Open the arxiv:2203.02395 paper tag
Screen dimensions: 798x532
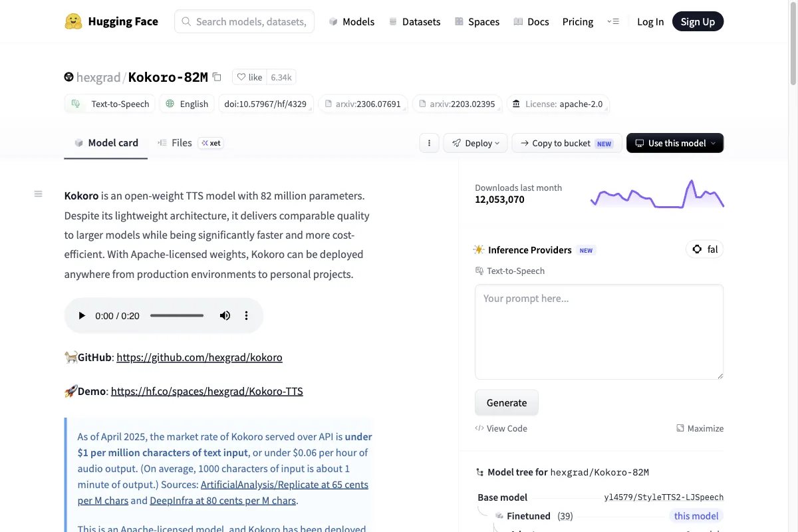(457, 104)
